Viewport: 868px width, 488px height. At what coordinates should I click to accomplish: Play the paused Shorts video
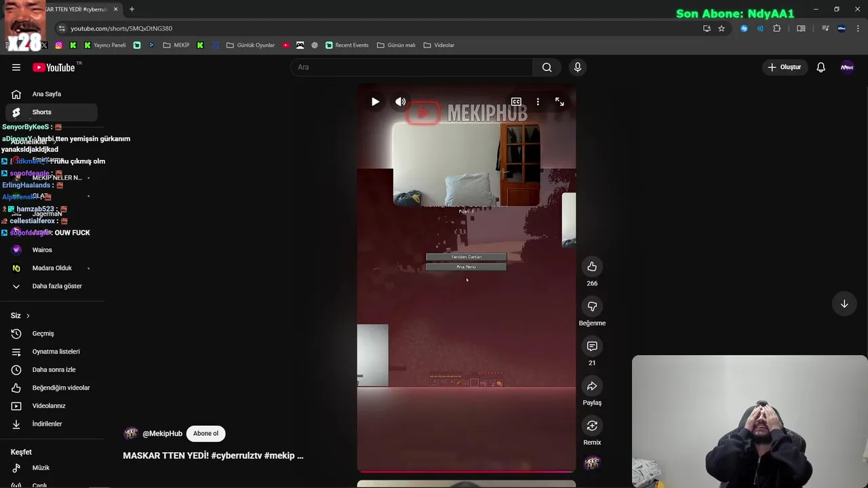click(375, 102)
